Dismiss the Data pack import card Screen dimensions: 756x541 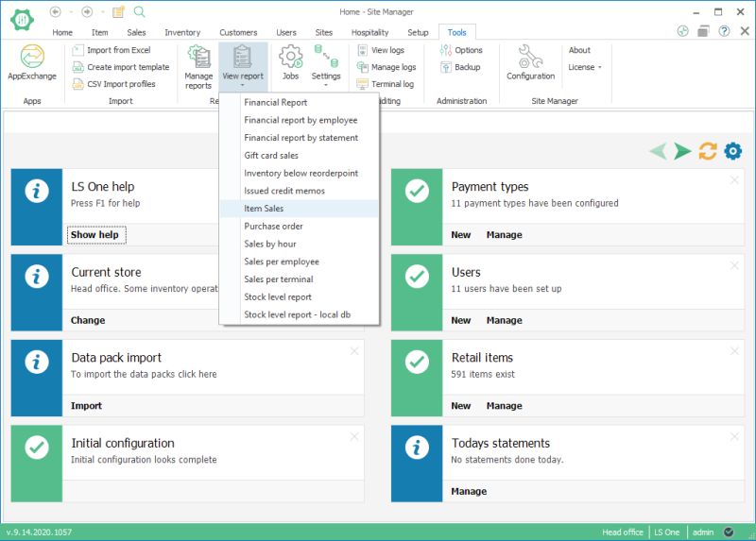click(x=354, y=351)
